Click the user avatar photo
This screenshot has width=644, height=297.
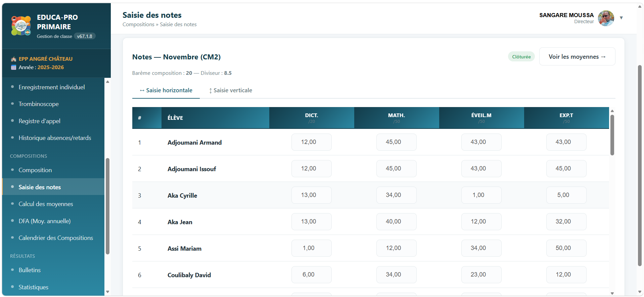coord(606,18)
